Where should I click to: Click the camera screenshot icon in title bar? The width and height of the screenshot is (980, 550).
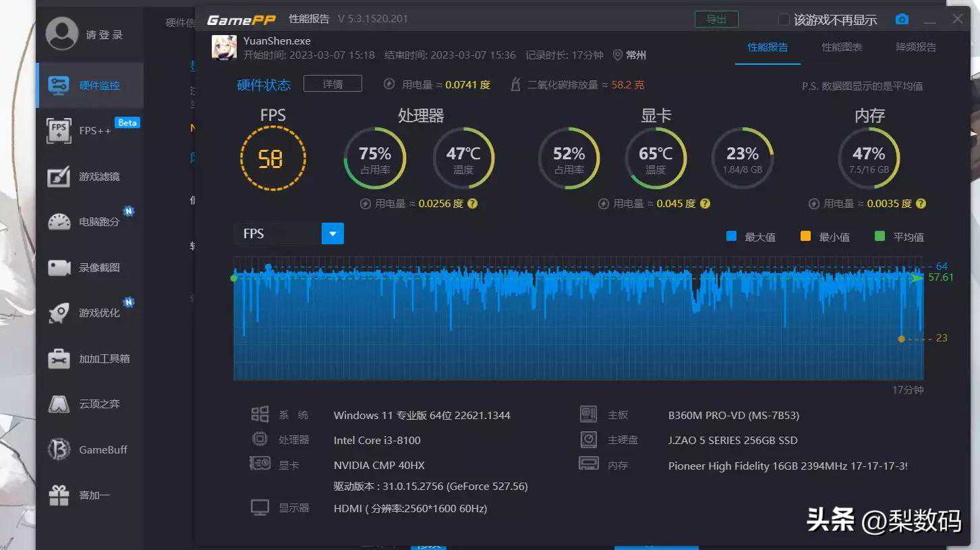[x=902, y=20]
